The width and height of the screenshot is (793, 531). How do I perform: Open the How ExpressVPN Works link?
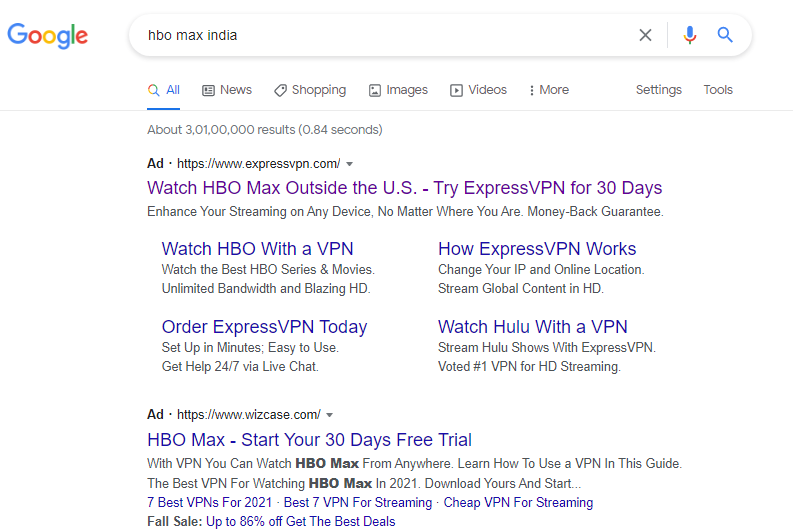(x=537, y=249)
